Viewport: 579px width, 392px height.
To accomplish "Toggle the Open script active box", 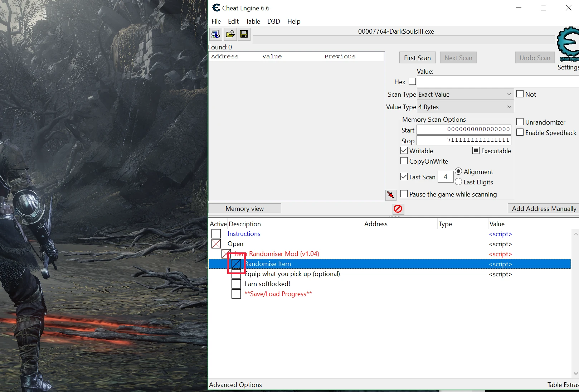I will [x=216, y=244].
